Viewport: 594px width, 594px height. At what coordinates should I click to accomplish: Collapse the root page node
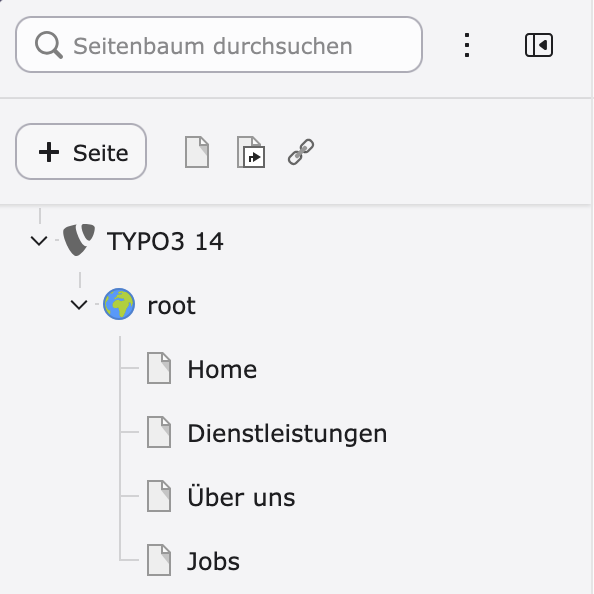[79, 305]
